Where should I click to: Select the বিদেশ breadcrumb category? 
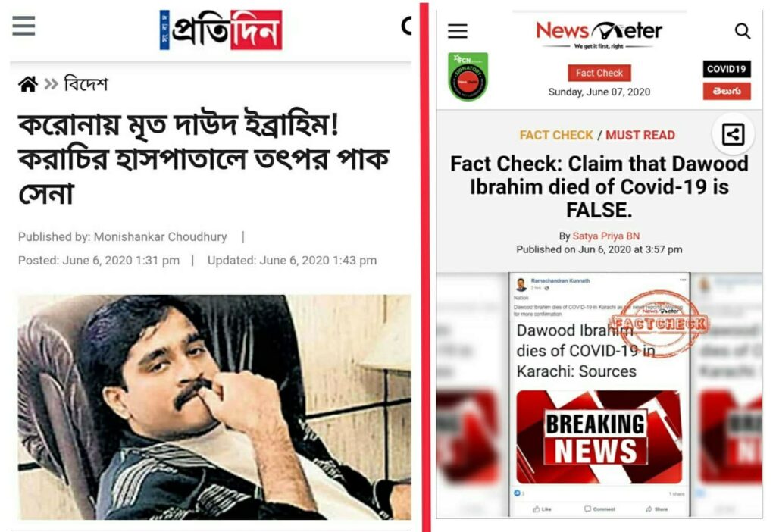[86, 84]
